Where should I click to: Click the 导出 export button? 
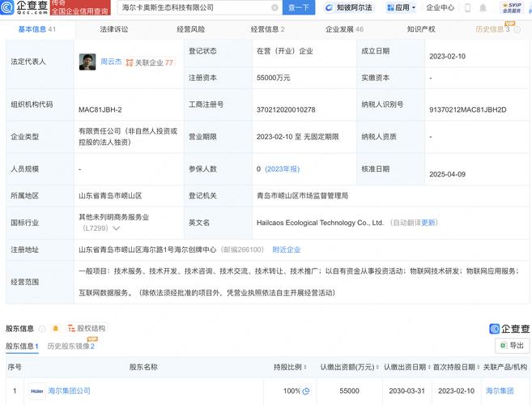512,346
